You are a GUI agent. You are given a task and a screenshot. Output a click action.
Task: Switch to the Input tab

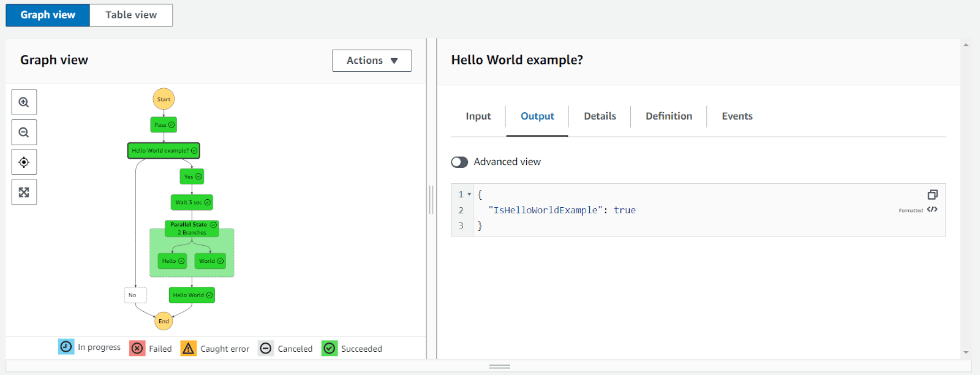point(478,116)
